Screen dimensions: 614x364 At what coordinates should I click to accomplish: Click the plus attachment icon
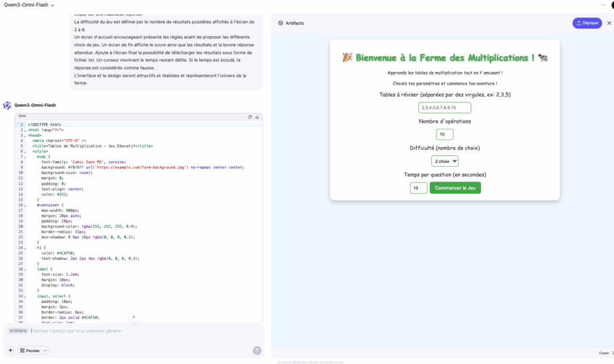10,350
